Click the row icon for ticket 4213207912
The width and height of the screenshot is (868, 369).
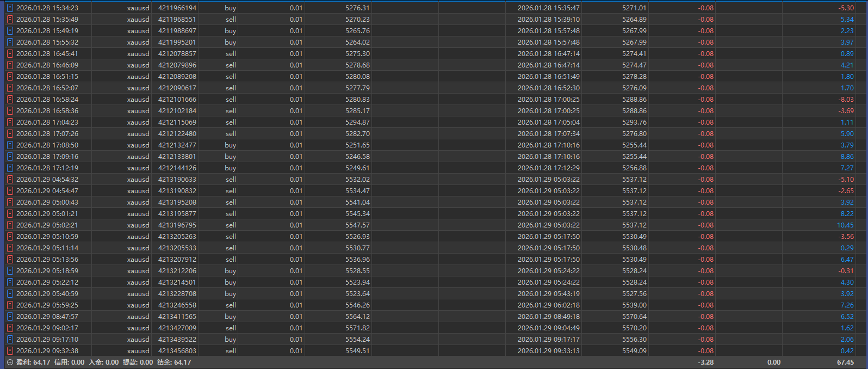pyautogui.click(x=10, y=260)
